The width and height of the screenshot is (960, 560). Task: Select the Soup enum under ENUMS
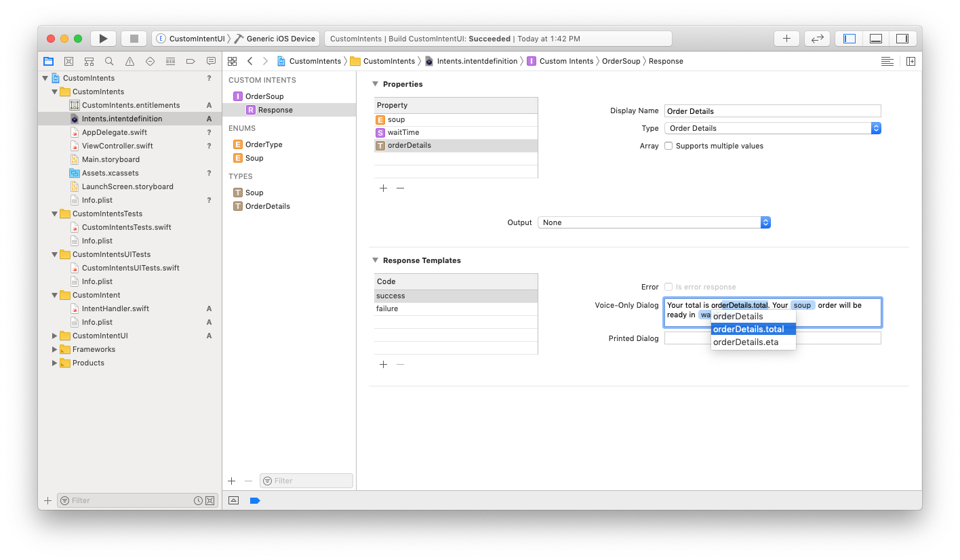tap(256, 158)
